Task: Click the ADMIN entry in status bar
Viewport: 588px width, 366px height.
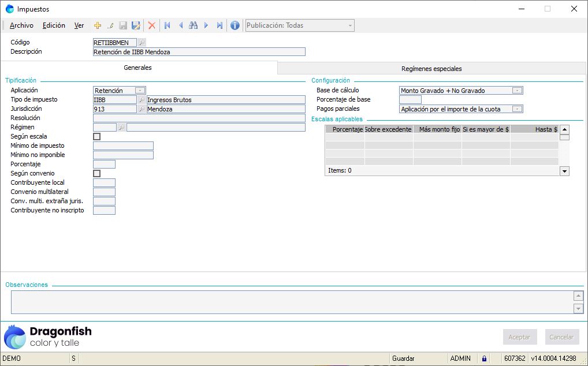Action: (x=460, y=358)
